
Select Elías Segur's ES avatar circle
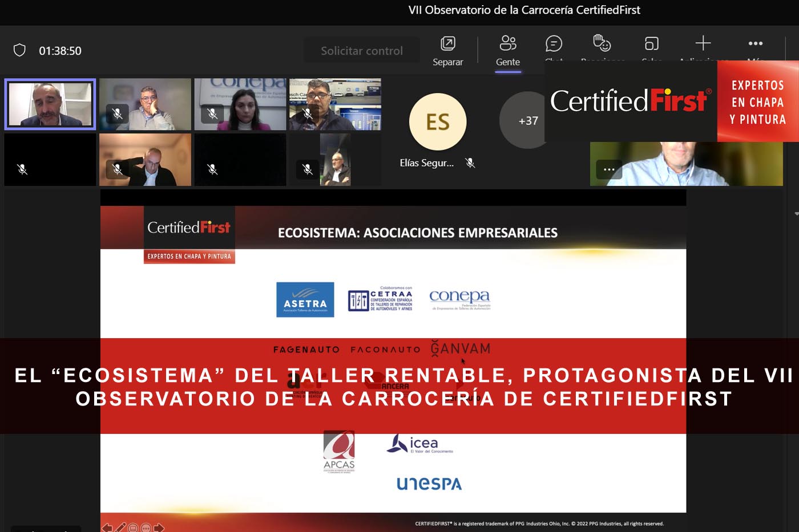pos(438,121)
